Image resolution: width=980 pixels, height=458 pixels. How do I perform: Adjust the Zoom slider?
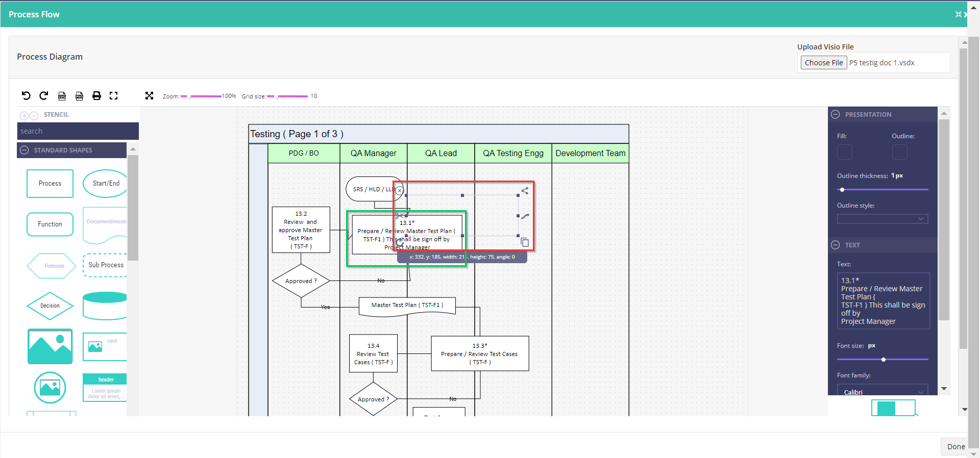click(x=201, y=96)
